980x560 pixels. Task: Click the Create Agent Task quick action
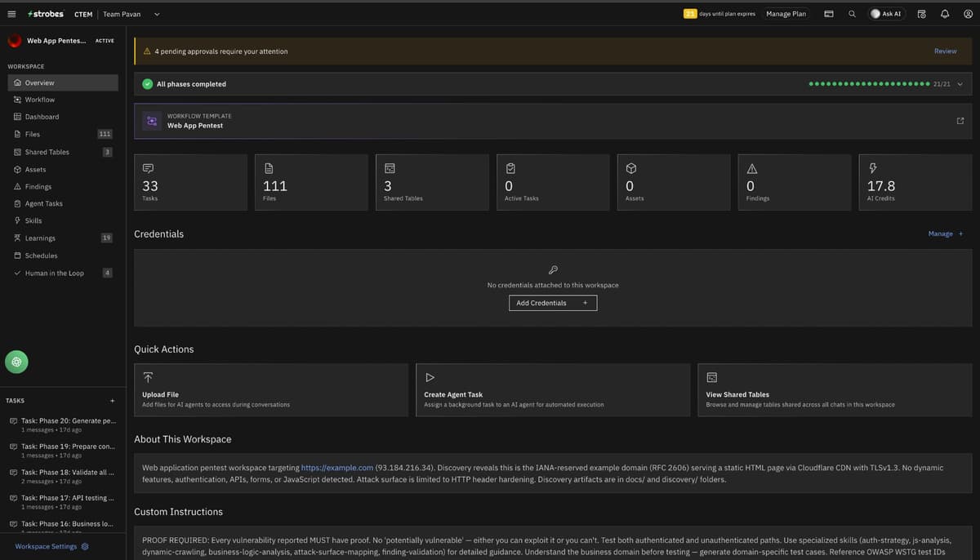553,390
